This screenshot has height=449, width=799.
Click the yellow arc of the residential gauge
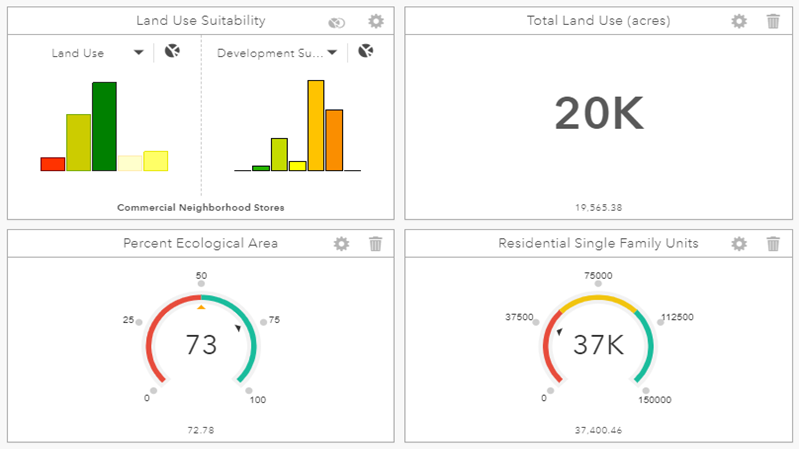point(598,298)
